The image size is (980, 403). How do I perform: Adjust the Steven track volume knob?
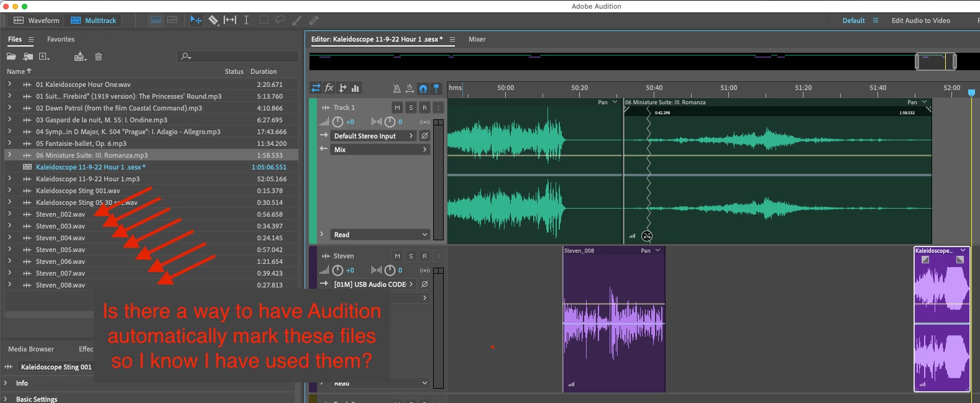tap(337, 270)
